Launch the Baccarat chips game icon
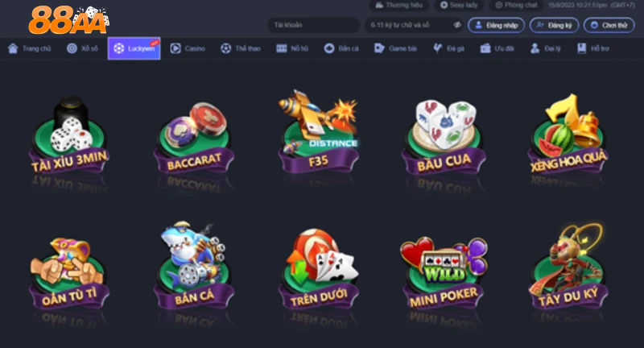The width and height of the screenshot is (644, 348). [194, 138]
